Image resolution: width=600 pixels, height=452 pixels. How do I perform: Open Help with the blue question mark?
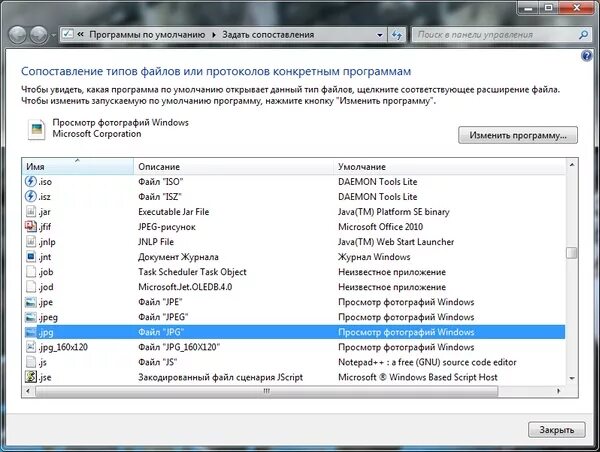click(586, 56)
